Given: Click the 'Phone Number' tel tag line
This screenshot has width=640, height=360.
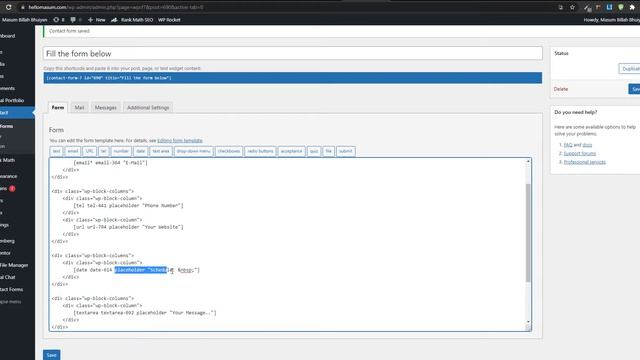Looking at the screenshot, I should click(x=129, y=205).
